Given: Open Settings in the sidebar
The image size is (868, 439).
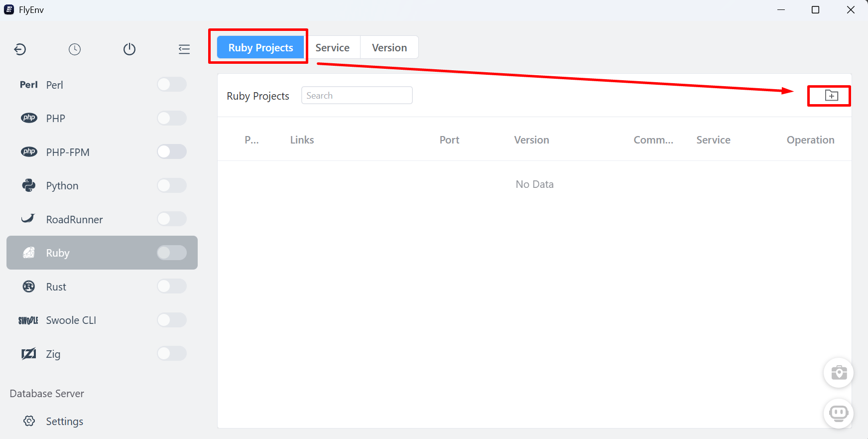Looking at the screenshot, I should click(64, 421).
